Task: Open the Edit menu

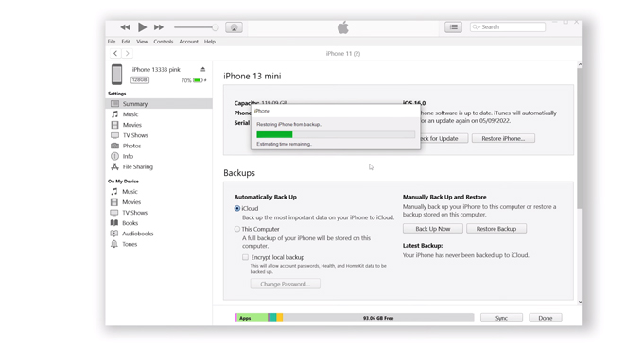Action: click(126, 42)
